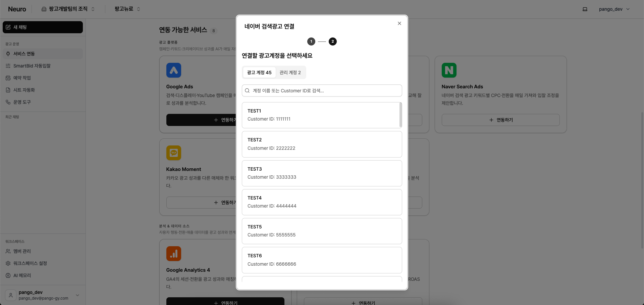Click the user avatar icon at sidebar bottom
This screenshot has height=305, width=644.
click(11, 295)
